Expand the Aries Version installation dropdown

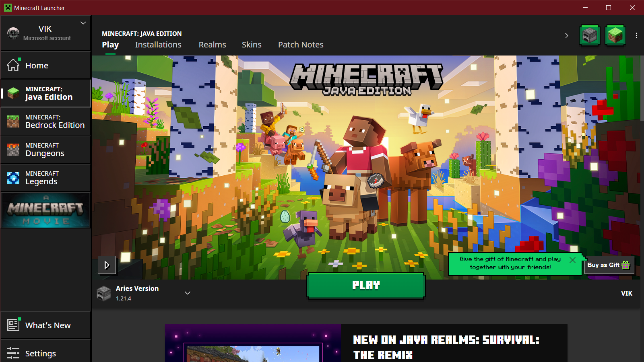click(188, 293)
